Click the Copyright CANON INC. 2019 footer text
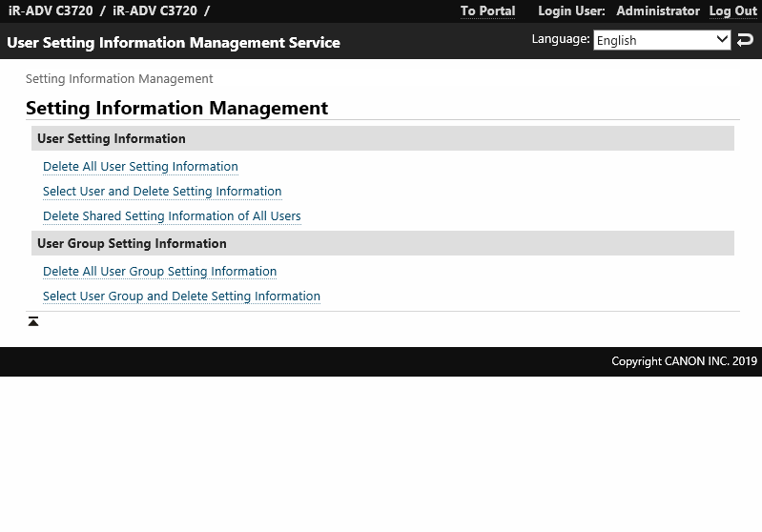This screenshot has height=532, width=762. [684, 361]
